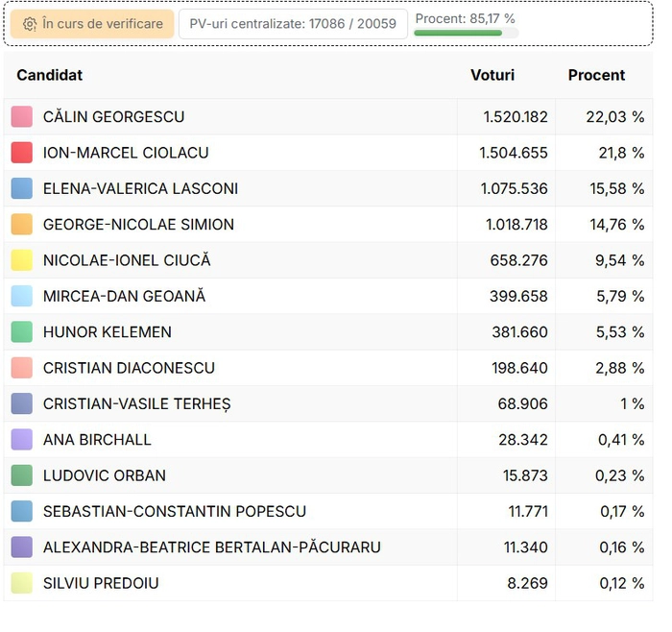
Task: Click the red swatch beside Ion-Marcel Ciolacu
Action: pyautogui.click(x=22, y=153)
